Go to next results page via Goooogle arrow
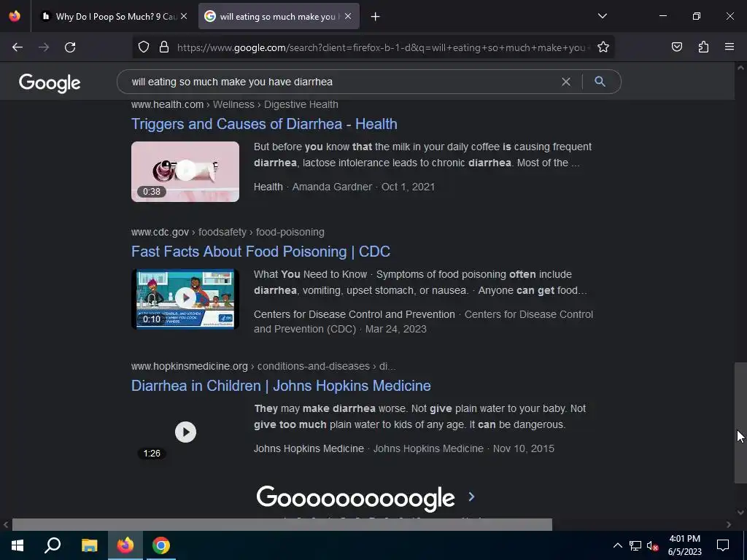747x560 pixels. click(472, 497)
